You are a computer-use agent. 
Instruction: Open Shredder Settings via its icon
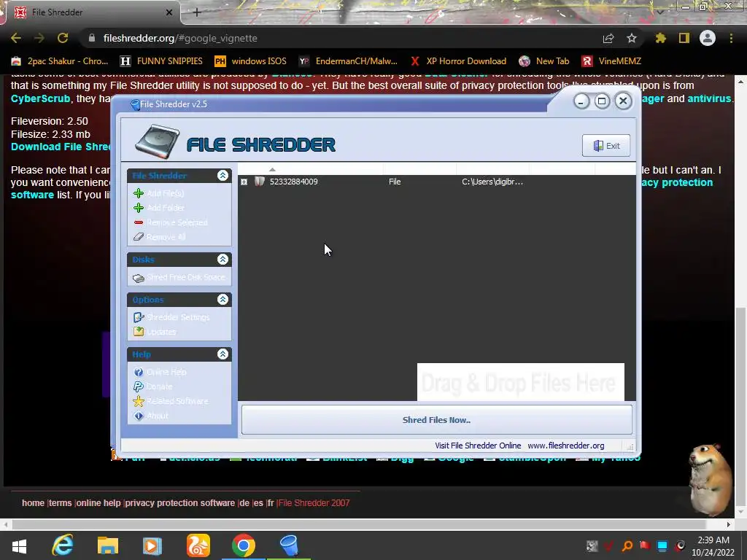139,317
